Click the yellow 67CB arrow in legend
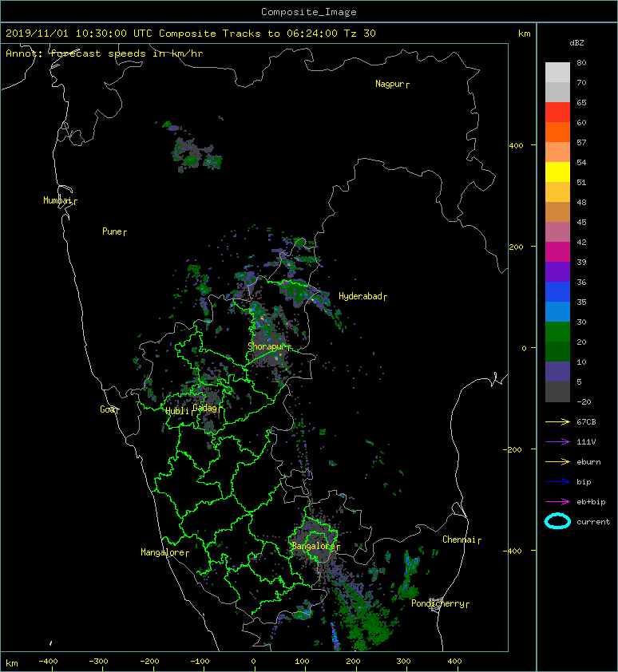The width and height of the screenshot is (618, 672). click(x=557, y=422)
